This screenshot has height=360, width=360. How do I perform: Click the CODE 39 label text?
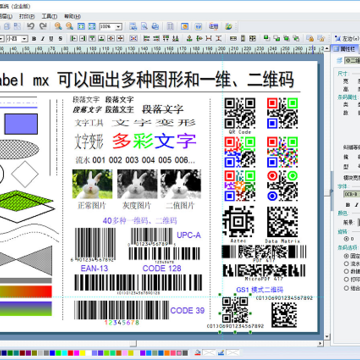click(x=187, y=311)
